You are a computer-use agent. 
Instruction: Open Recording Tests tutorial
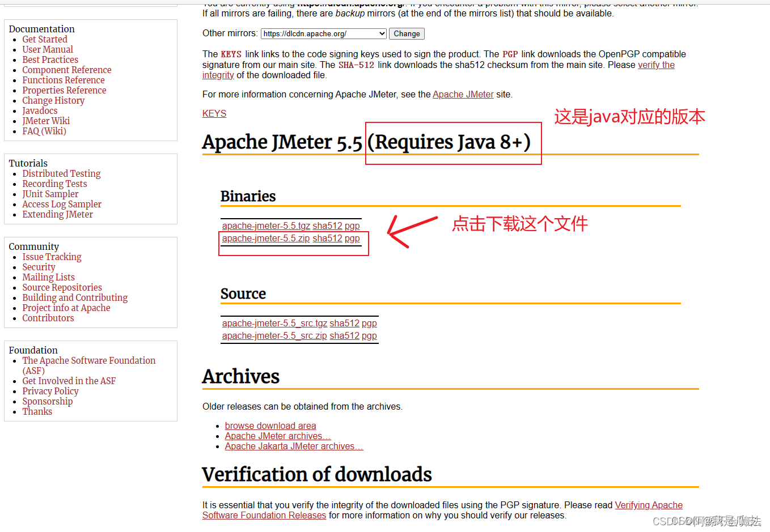[x=54, y=184]
